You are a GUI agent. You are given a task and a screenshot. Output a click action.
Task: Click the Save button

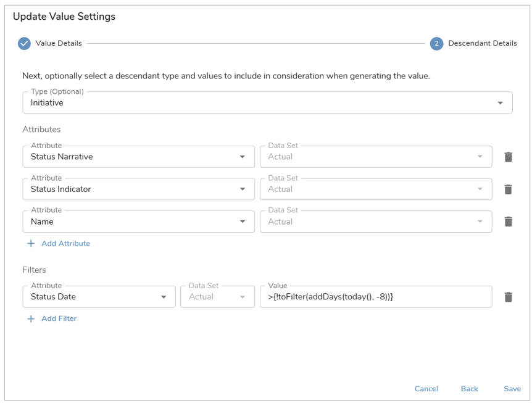tap(512, 389)
